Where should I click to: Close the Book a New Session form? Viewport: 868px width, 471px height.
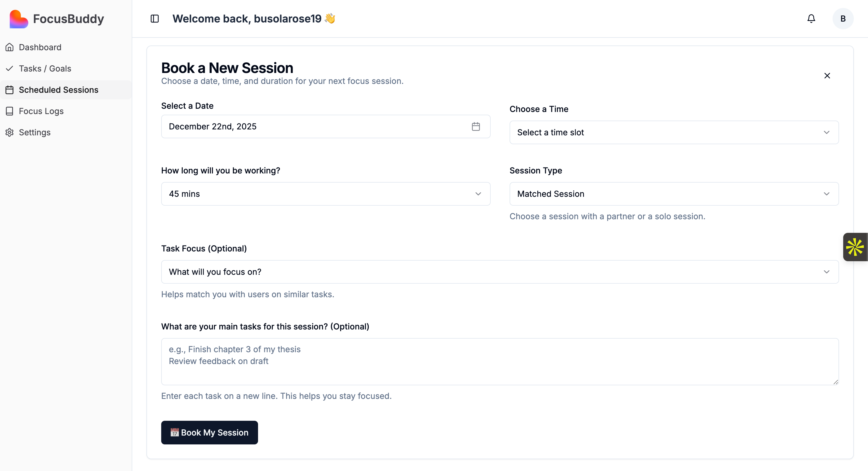pyautogui.click(x=827, y=76)
